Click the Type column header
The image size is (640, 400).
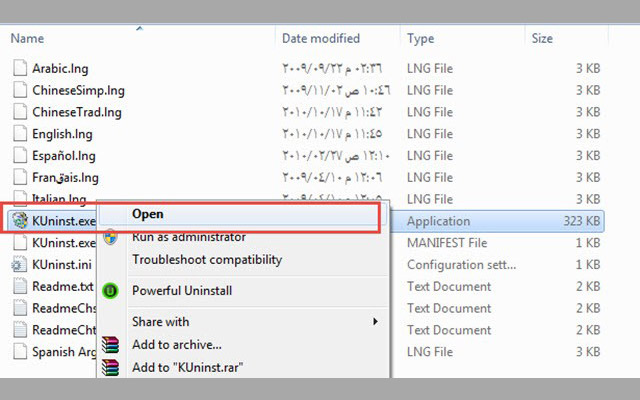(x=421, y=38)
